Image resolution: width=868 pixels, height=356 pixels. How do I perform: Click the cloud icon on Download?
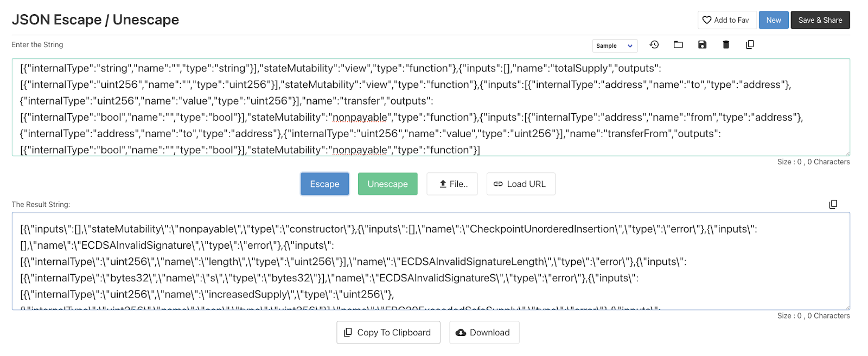[x=461, y=332]
